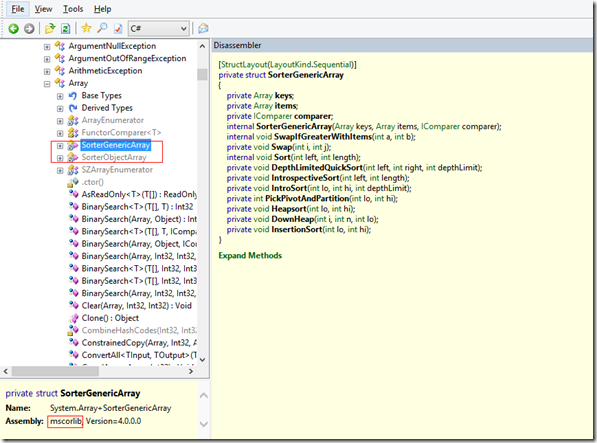The width and height of the screenshot is (597, 443).
Task: Select AsReadOnly<T>(T[]) method in tree
Action: [x=139, y=194]
